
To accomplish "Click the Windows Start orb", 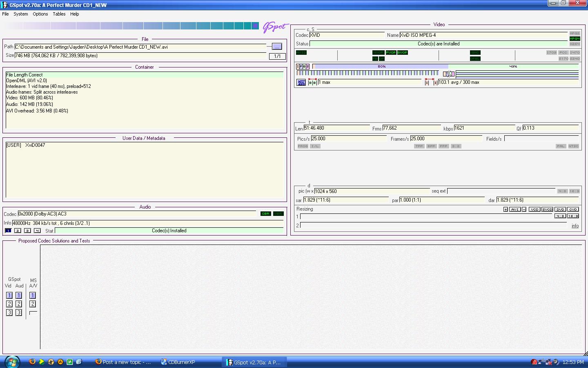I will [x=12, y=362].
